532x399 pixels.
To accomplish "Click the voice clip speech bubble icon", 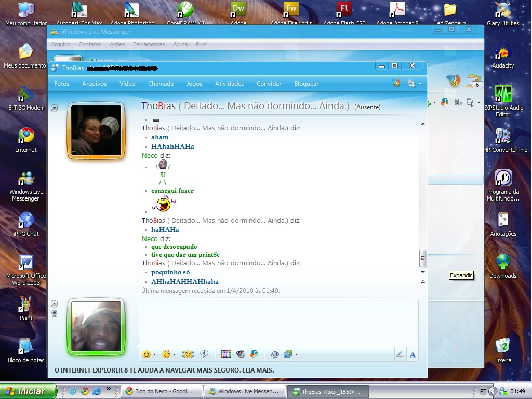I will tap(204, 354).
